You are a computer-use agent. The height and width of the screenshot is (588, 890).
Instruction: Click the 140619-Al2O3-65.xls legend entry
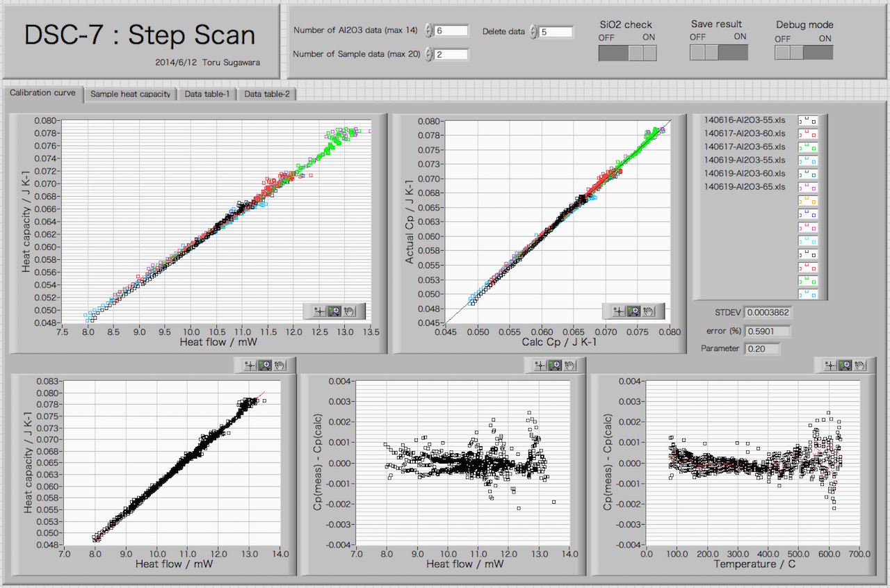point(744,187)
